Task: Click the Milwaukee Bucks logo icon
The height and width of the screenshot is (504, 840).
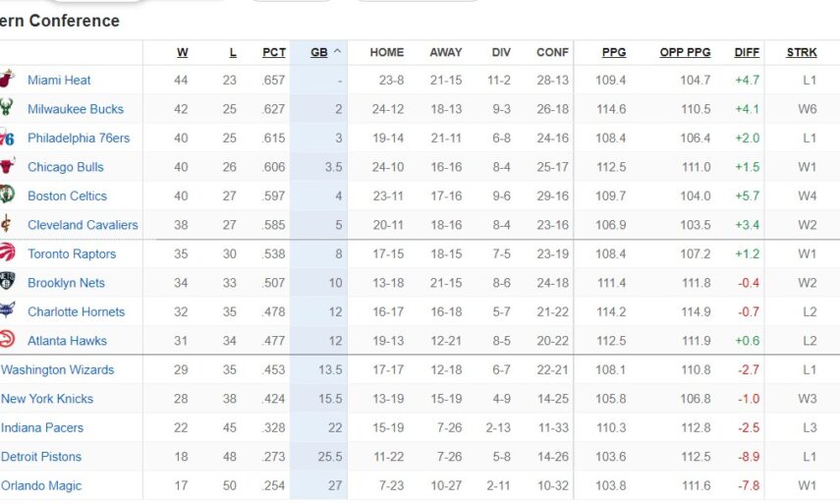Action: coord(8,109)
